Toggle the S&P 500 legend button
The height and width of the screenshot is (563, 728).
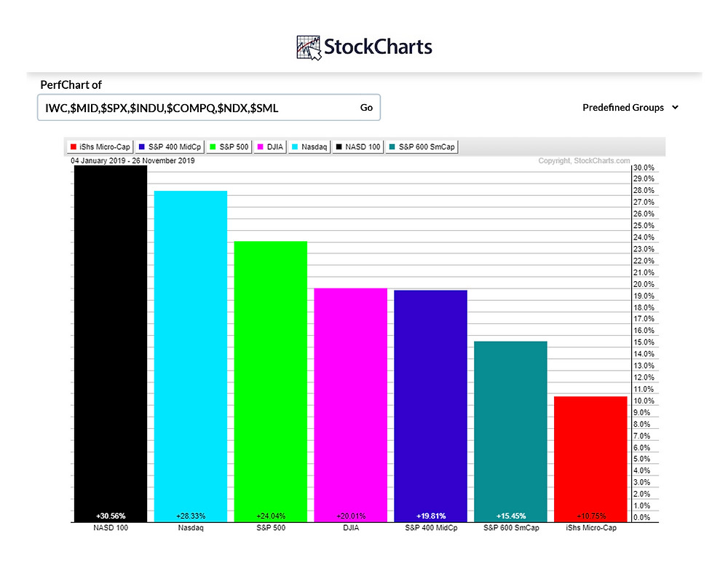point(229,147)
